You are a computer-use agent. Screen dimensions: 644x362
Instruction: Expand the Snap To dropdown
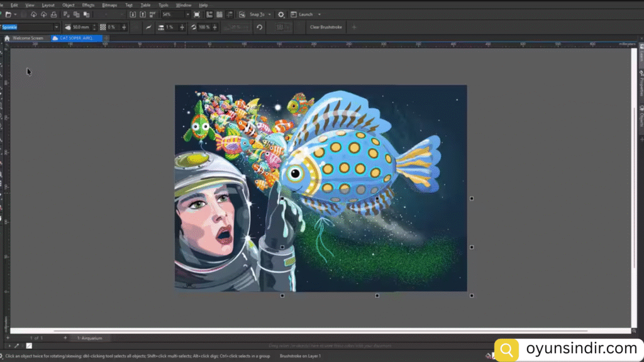270,14
